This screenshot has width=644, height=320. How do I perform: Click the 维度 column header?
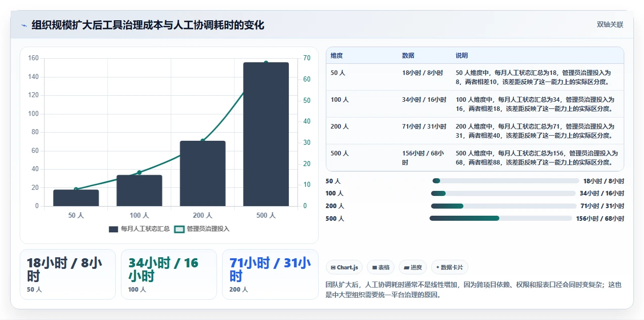[336, 56]
